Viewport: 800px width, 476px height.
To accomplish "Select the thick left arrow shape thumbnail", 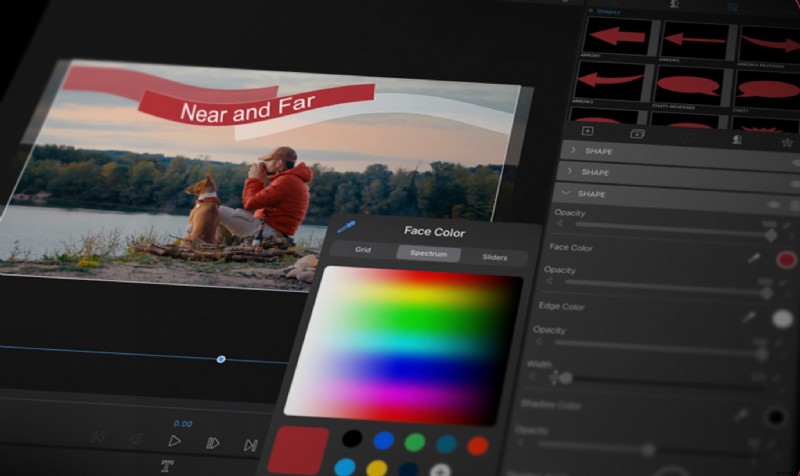I will [617, 36].
